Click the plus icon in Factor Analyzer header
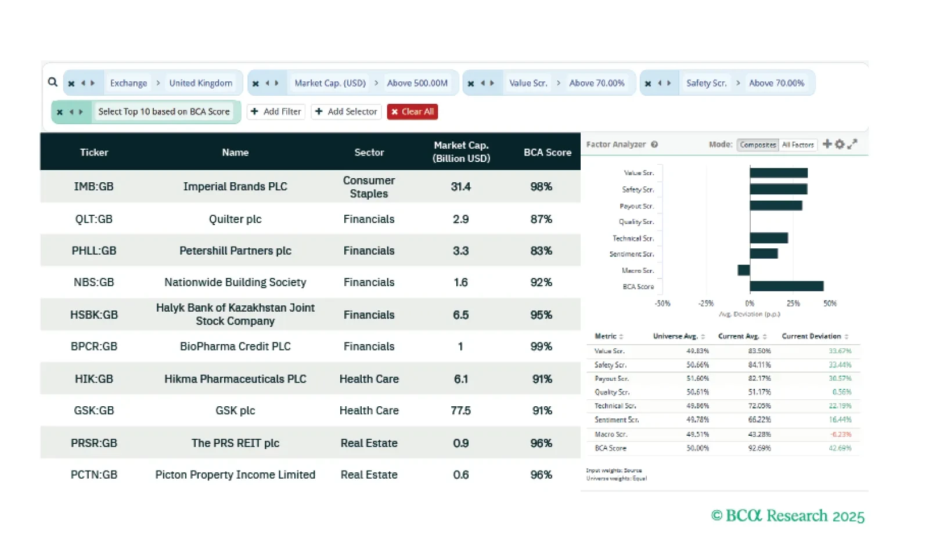Viewport: 929px width, 560px height. click(827, 144)
